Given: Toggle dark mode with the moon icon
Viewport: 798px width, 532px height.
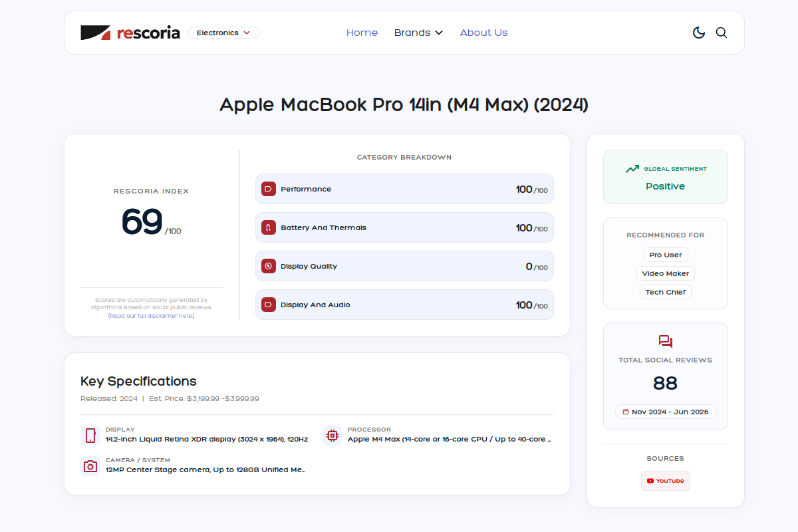Looking at the screenshot, I should 699,33.
